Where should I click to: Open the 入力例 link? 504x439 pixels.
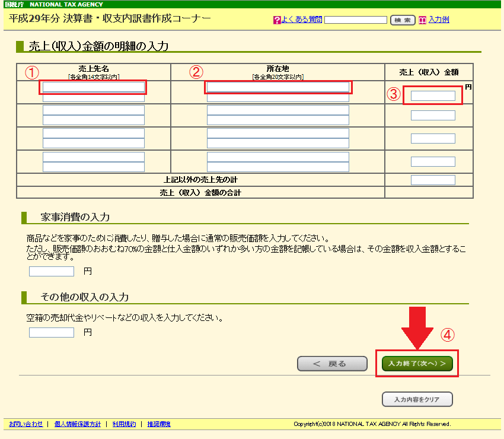pyautogui.click(x=439, y=20)
